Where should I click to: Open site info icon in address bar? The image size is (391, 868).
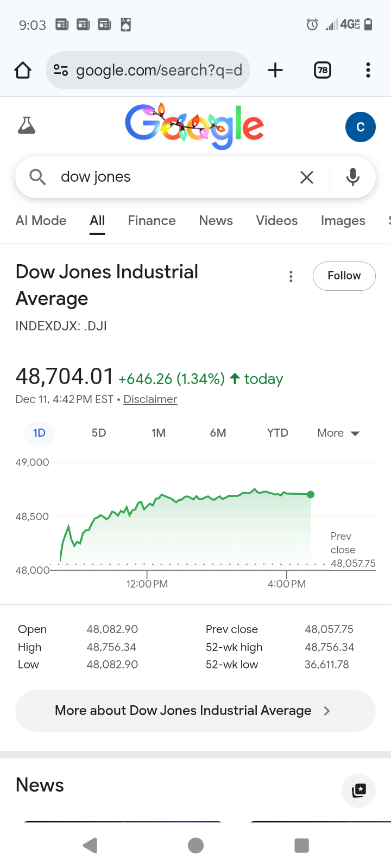[60, 70]
